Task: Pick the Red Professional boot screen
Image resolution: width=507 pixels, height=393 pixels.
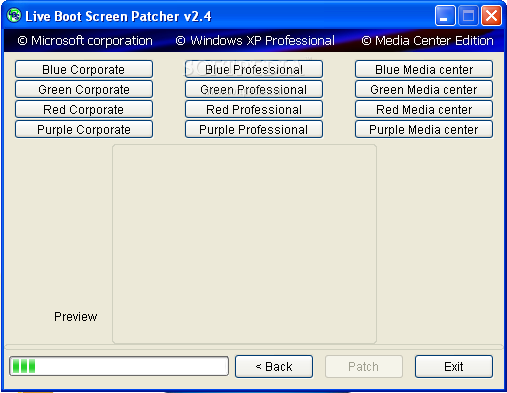Action: click(x=254, y=109)
